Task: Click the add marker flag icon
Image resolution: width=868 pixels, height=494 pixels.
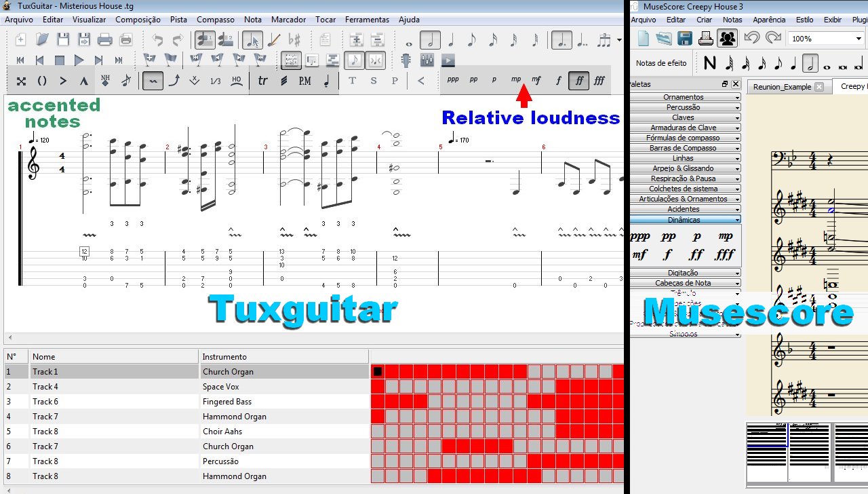Action: pyautogui.click(x=149, y=60)
